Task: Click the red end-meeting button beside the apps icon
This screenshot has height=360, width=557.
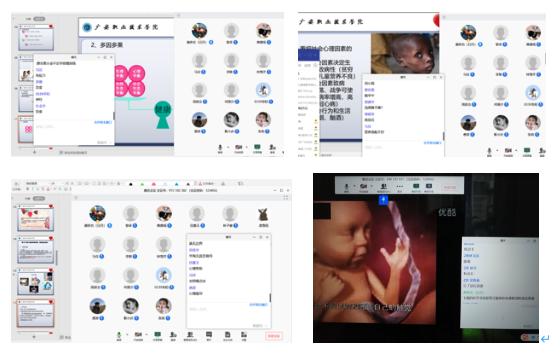Action: (x=274, y=335)
